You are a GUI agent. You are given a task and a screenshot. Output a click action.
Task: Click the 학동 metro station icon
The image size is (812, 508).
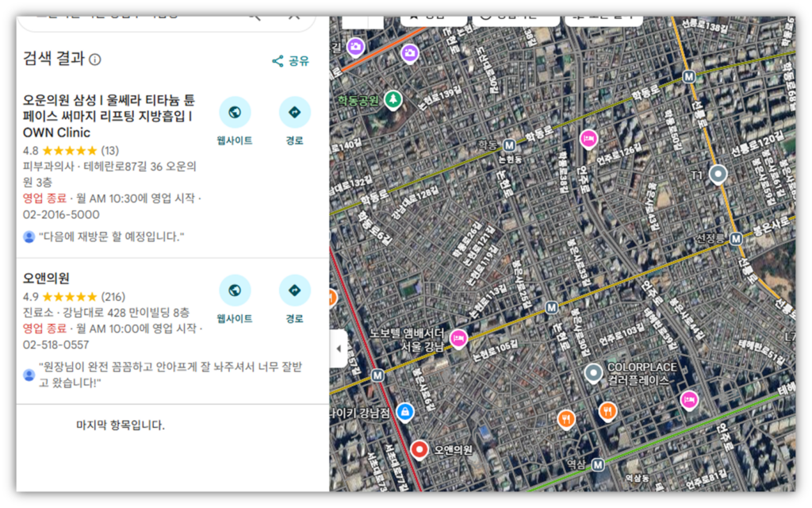(x=509, y=145)
